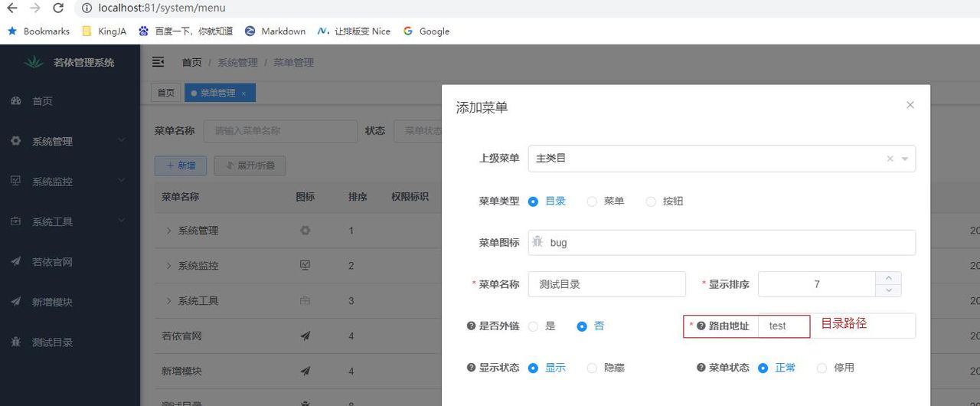Select the 菜单 menu type radio
Screen dimensions: 980x406
[x=592, y=201]
